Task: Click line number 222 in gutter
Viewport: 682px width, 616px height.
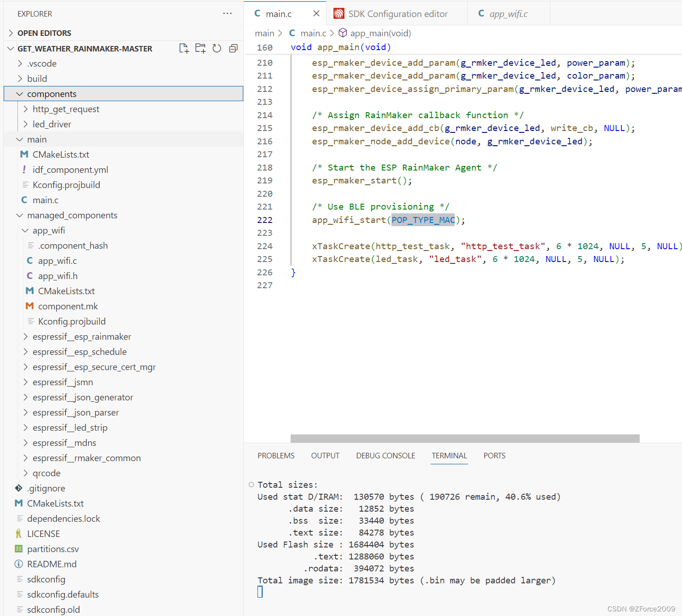Action: tap(264, 220)
